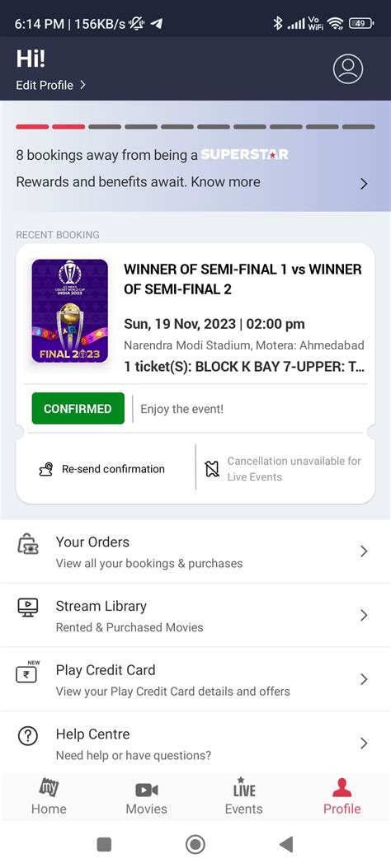Tap the Android home circle button
The image size is (391, 868).
pyautogui.click(x=195, y=844)
